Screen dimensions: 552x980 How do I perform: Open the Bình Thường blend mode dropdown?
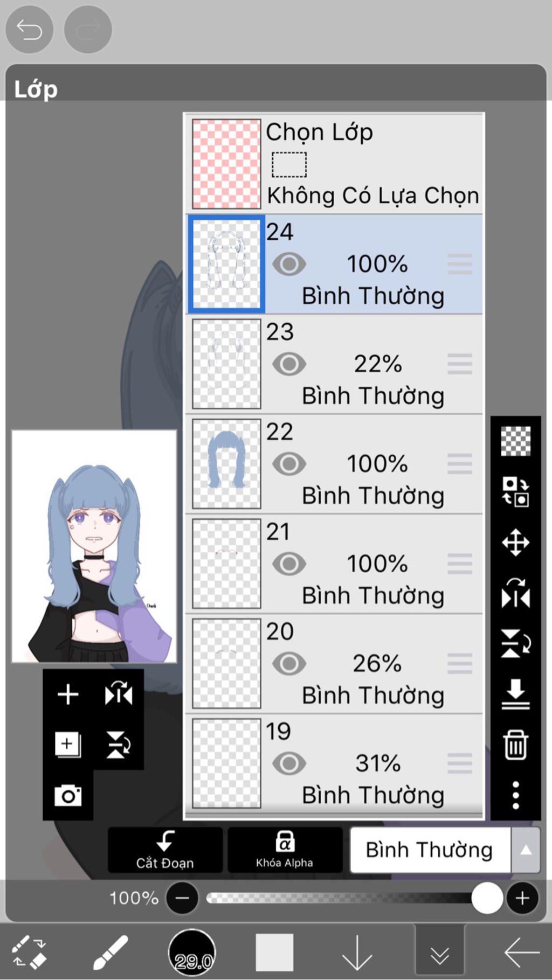coord(430,850)
